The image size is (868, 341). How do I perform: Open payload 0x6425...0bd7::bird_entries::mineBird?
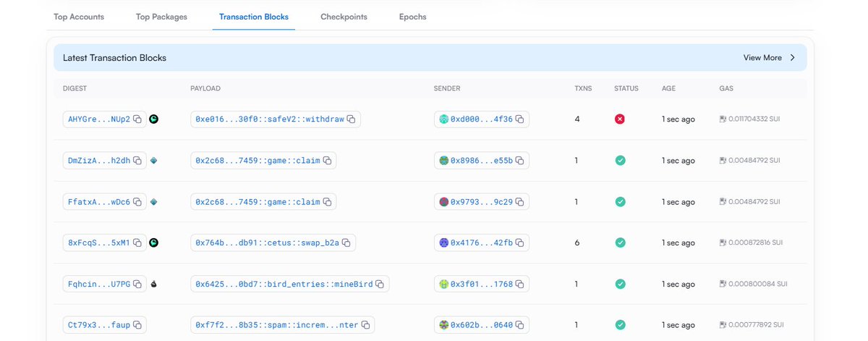click(x=284, y=284)
